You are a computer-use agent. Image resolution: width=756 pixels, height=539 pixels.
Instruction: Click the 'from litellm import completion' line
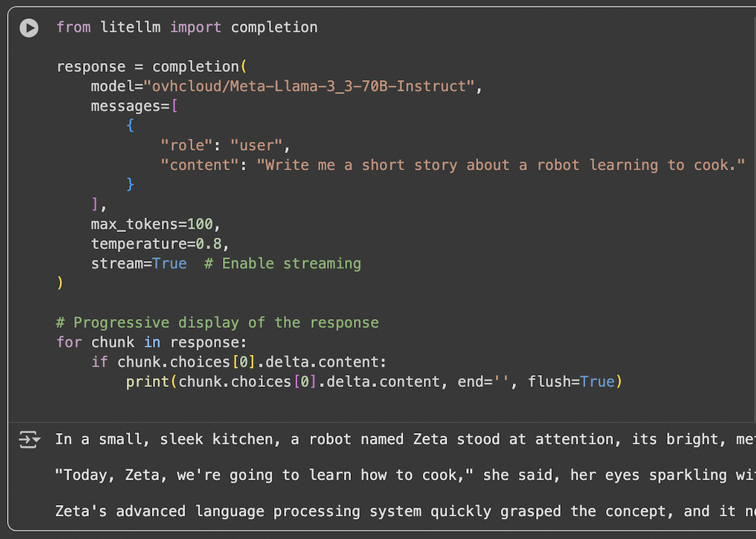(x=186, y=27)
